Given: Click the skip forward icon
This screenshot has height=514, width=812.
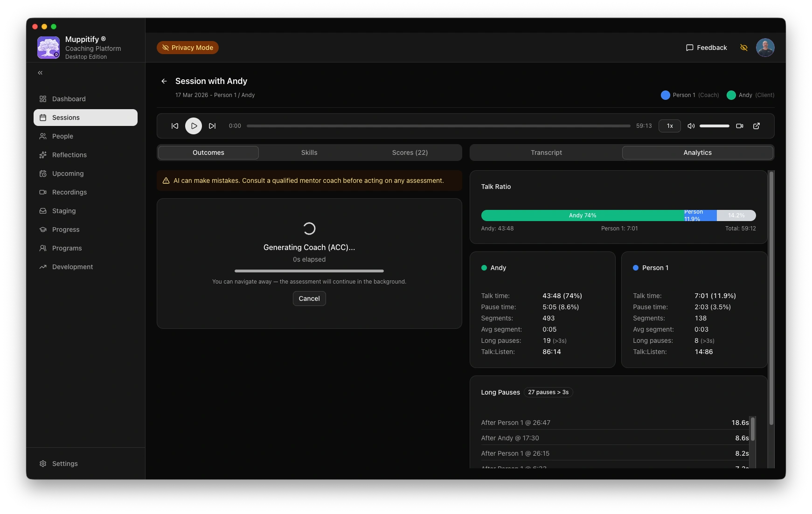Looking at the screenshot, I should 212,126.
